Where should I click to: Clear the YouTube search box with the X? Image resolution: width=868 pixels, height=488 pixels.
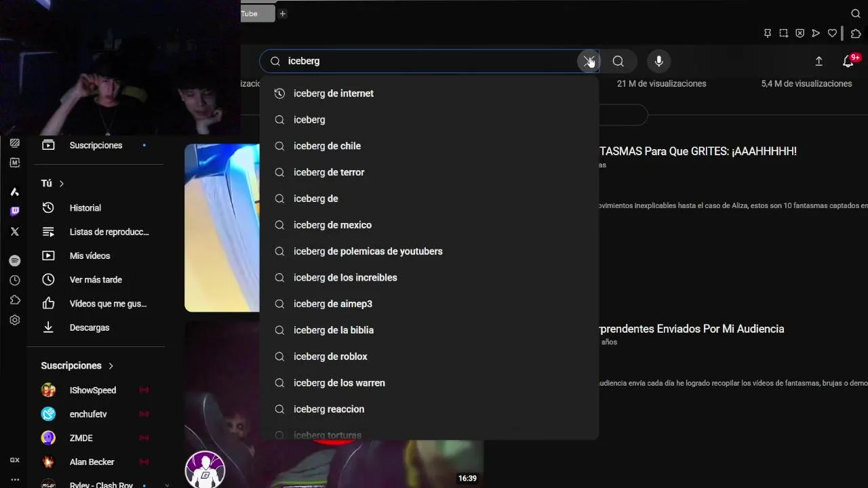587,61
